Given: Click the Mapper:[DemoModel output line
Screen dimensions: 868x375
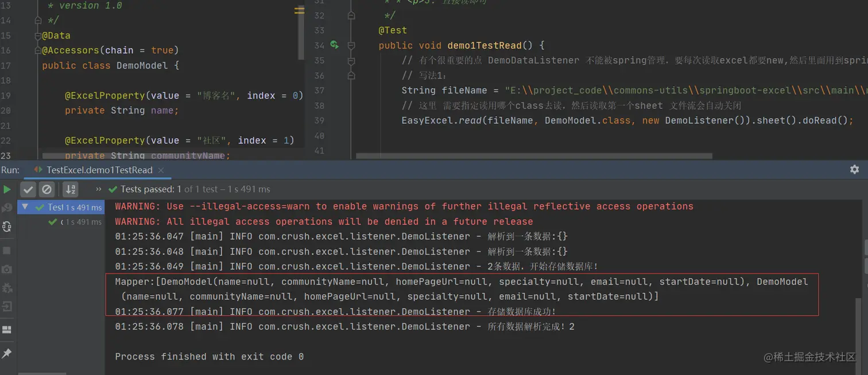Looking at the screenshot, I should click(462, 282).
